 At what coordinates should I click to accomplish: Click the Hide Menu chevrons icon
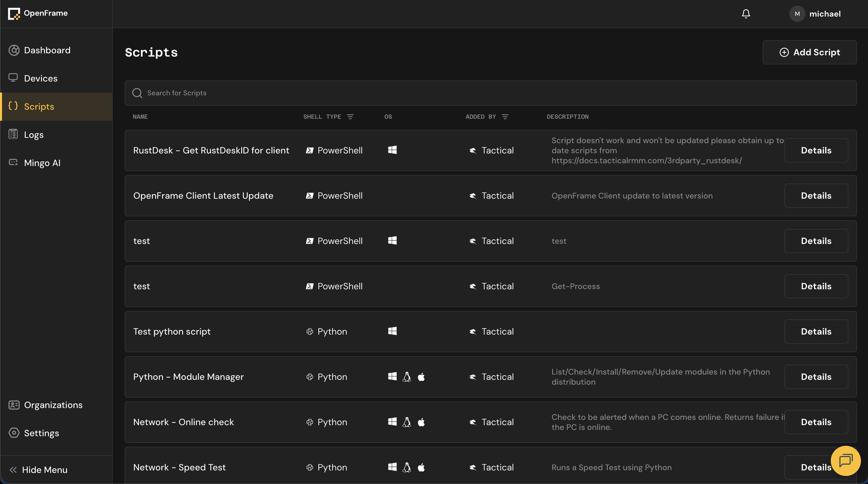click(13, 470)
